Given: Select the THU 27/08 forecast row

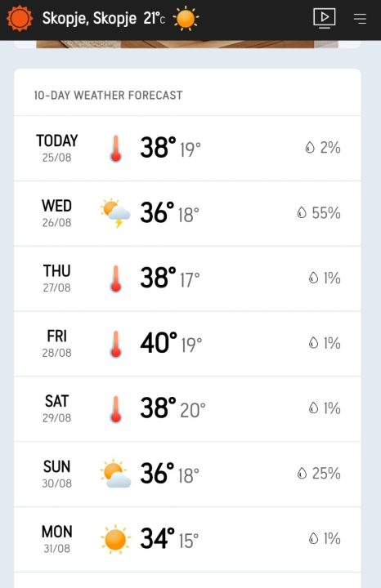Looking at the screenshot, I should [187, 279].
